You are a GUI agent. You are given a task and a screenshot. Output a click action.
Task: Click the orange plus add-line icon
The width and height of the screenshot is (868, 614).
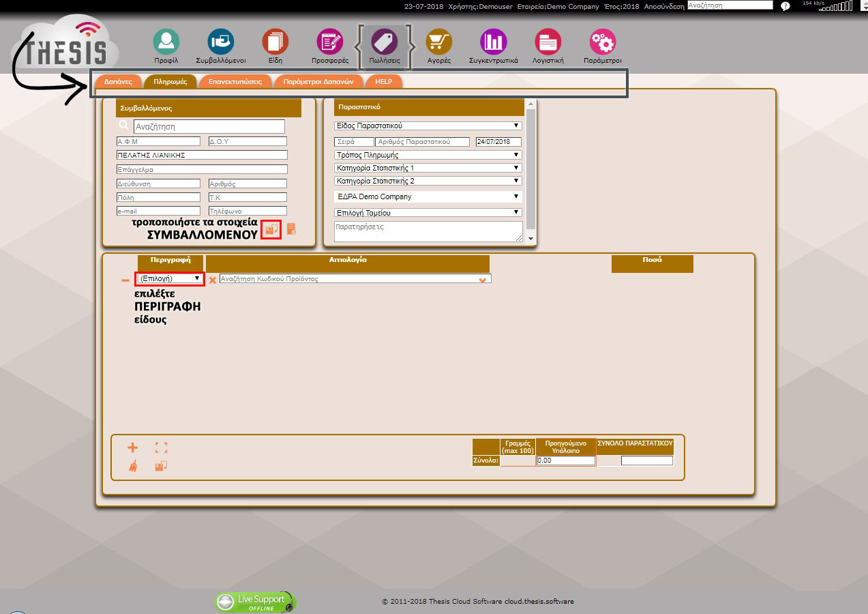click(x=132, y=448)
